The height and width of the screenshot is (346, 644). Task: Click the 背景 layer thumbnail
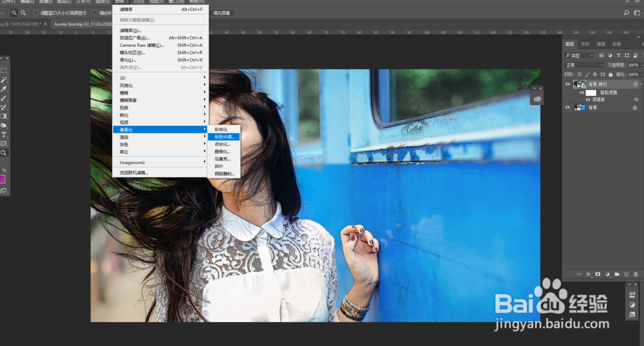tap(580, 108)
